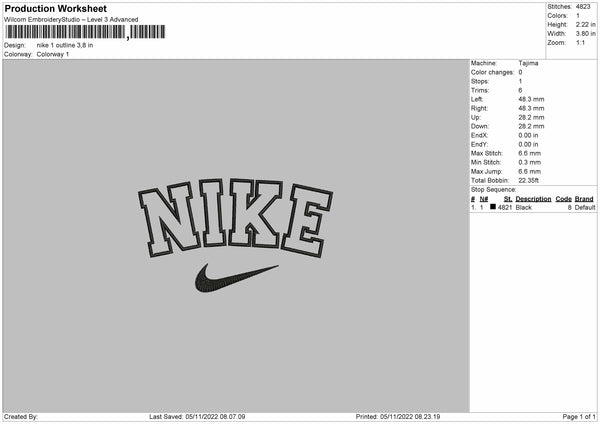Click the Down value 28.2 mm
This screenshot has width=600, height=424.
(x=531, y=126)
